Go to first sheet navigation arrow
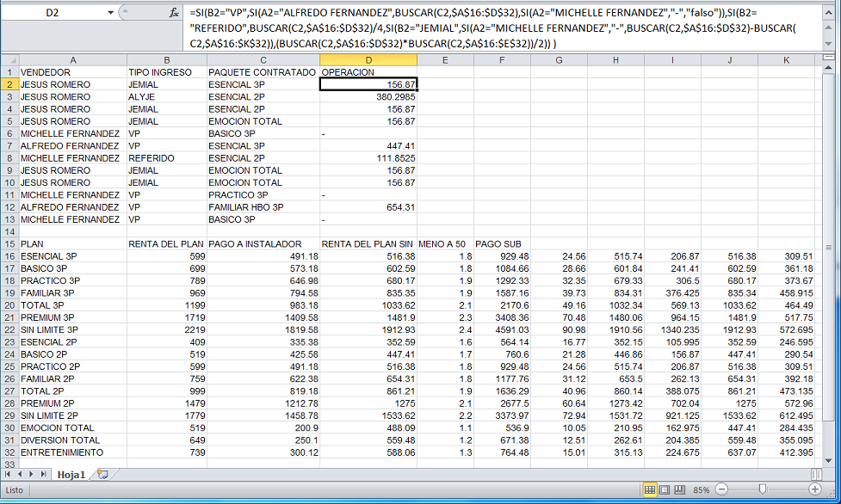This screenshot has height=504, width=841. click(8, 475)
